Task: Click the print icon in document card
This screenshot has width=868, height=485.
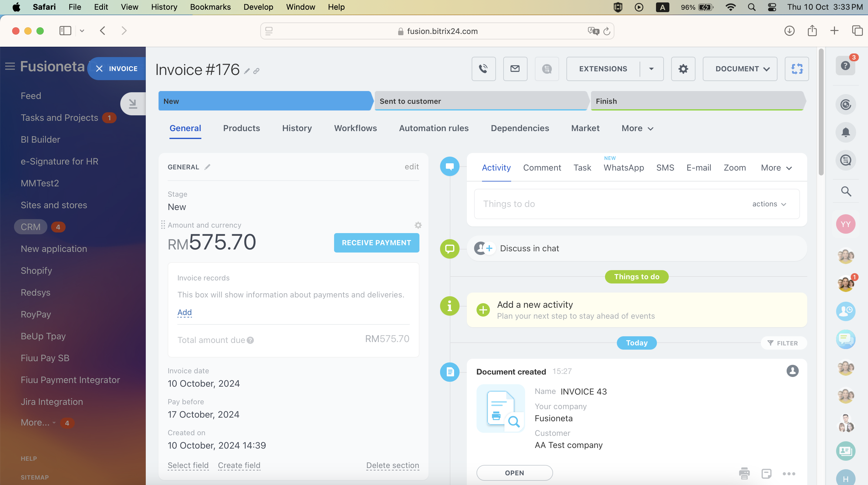Action: click(x=744, y=473)
